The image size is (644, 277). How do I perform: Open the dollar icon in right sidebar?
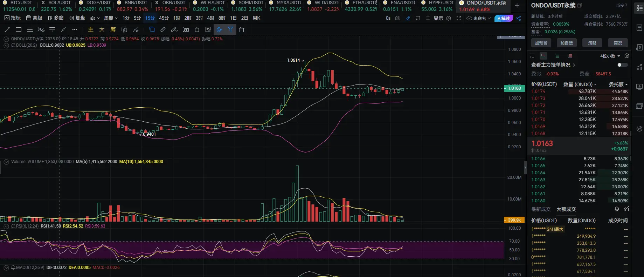(639, 47)
